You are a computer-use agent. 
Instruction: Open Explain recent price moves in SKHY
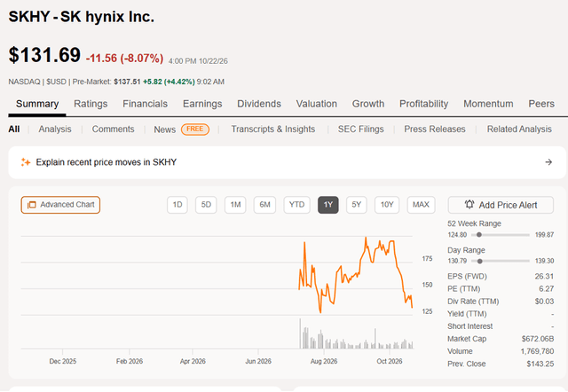click(x=288, y=162)
